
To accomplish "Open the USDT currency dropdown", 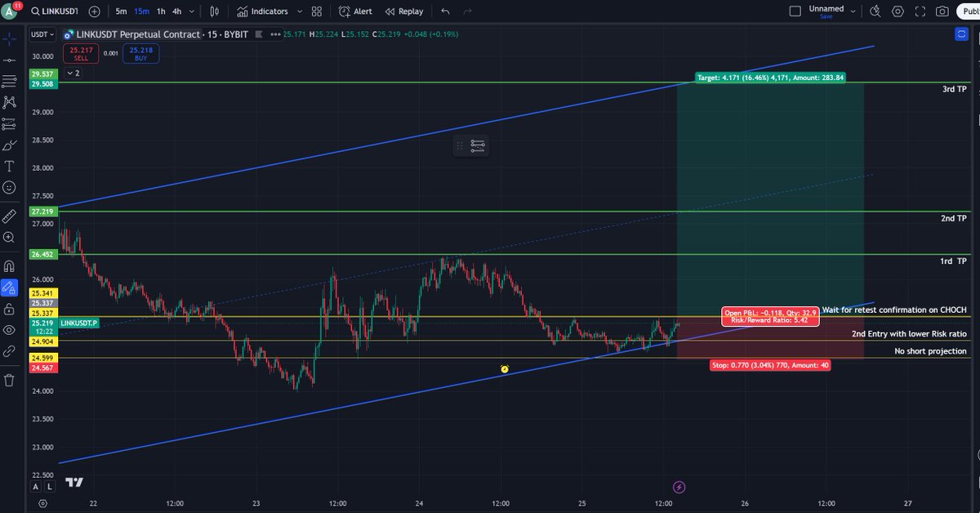I will [42, 34].
